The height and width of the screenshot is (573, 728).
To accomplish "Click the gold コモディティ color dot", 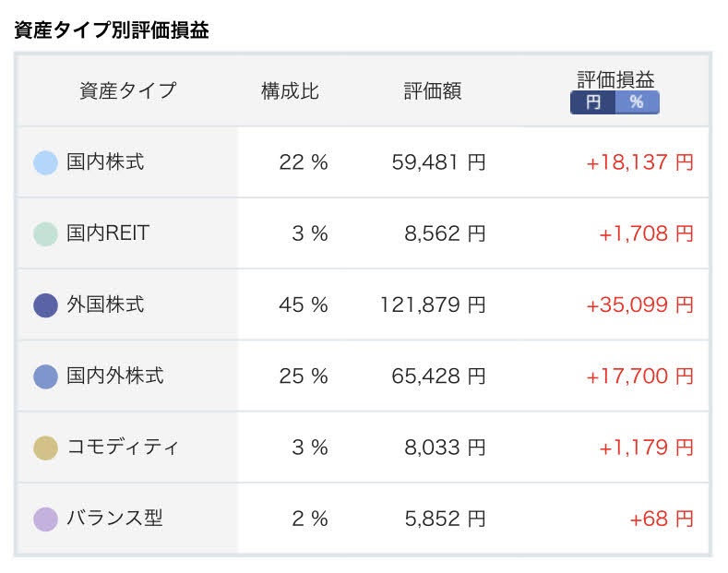I will coord(45,448).
